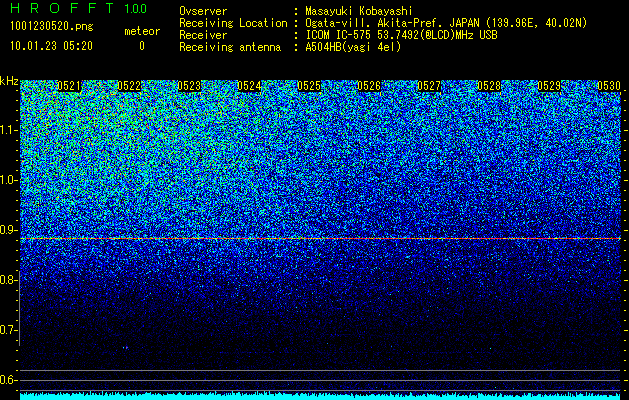Click the red carrier line near 0.88 kHz

click(x=320, y=239)
